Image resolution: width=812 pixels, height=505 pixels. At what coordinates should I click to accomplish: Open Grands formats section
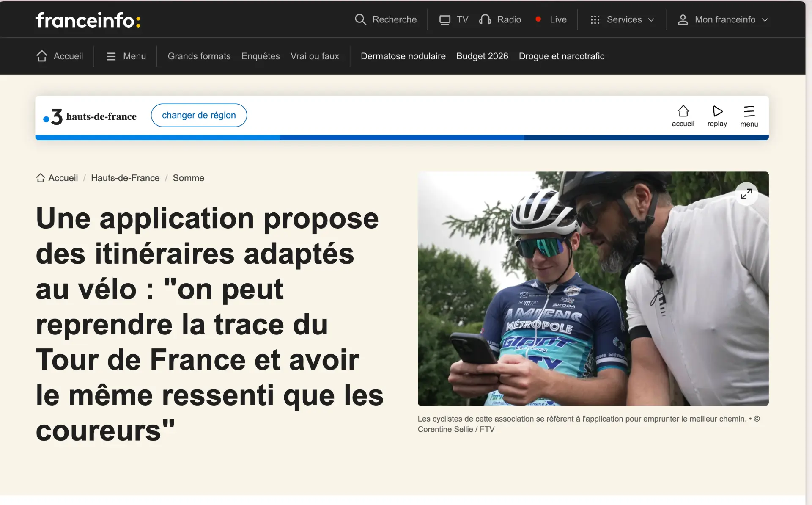(199, 56)
